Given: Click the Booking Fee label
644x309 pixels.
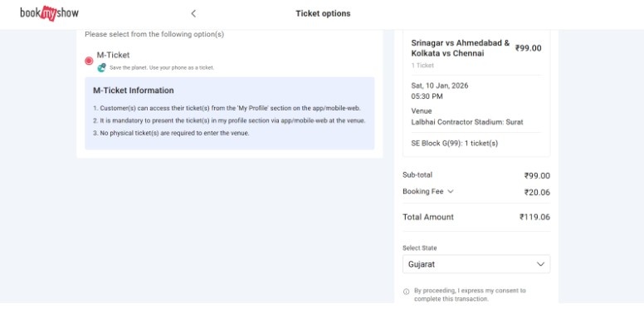Looking at the screenshot, I should [423, 192].
